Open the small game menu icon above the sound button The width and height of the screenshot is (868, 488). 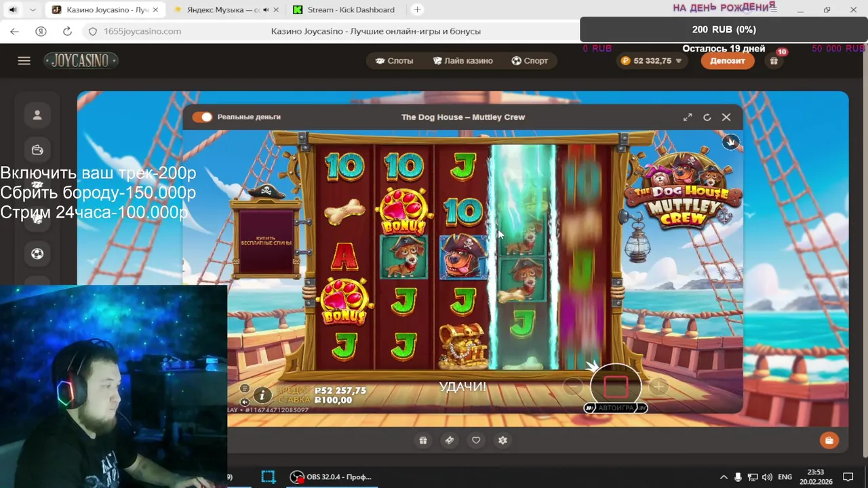coord(244,388)
